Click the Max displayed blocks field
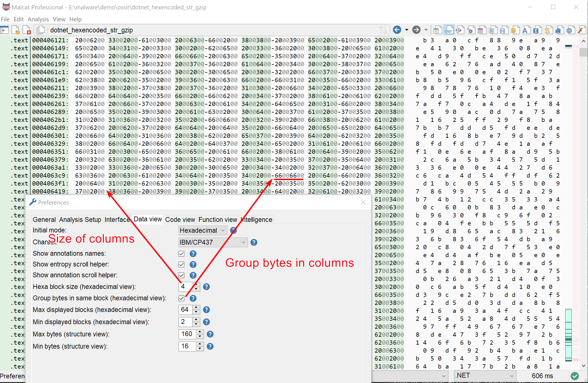 (x=186, y=310)
